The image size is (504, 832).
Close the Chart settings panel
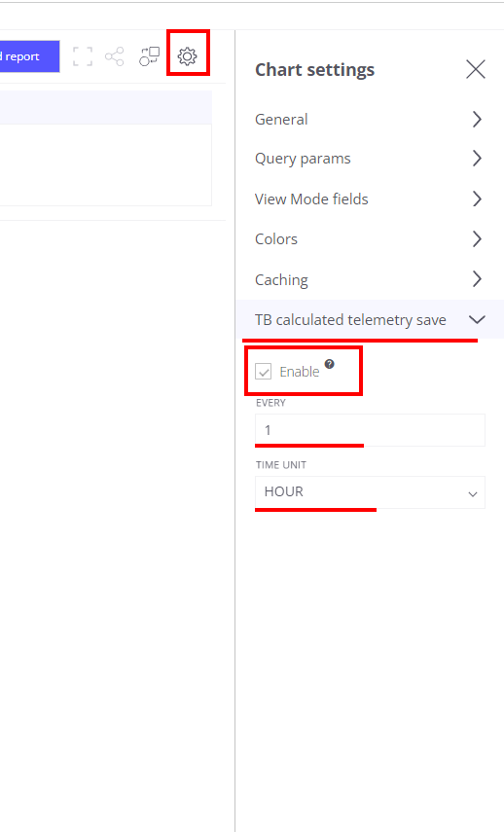point(476,69)
